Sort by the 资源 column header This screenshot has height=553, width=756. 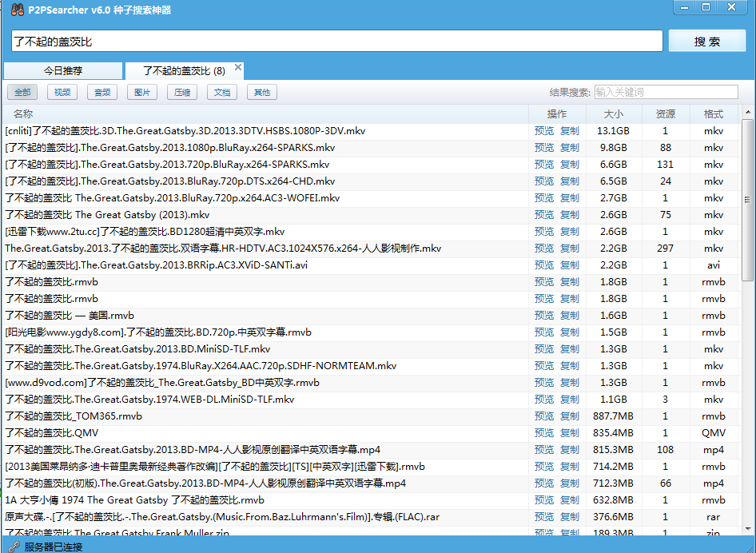[x=666, y=113]
